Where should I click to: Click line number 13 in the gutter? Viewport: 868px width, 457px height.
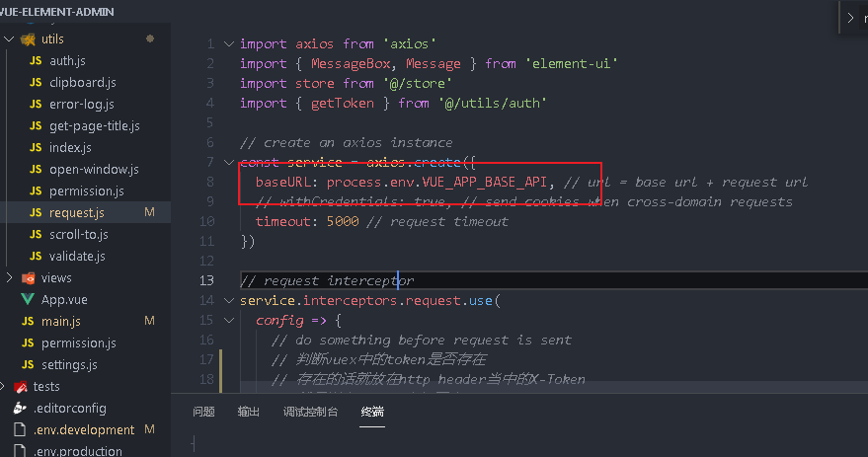coord(206,280)
